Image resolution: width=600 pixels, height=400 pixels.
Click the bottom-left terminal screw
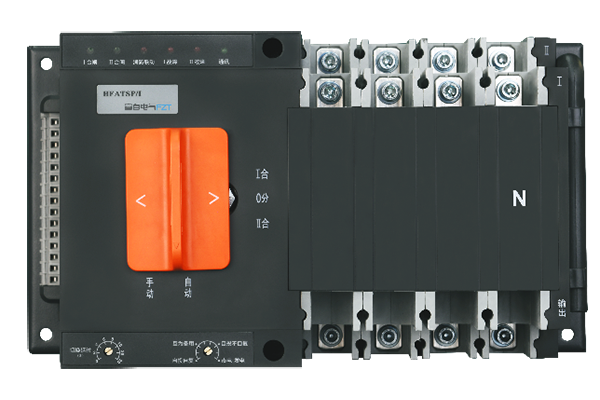327,334
